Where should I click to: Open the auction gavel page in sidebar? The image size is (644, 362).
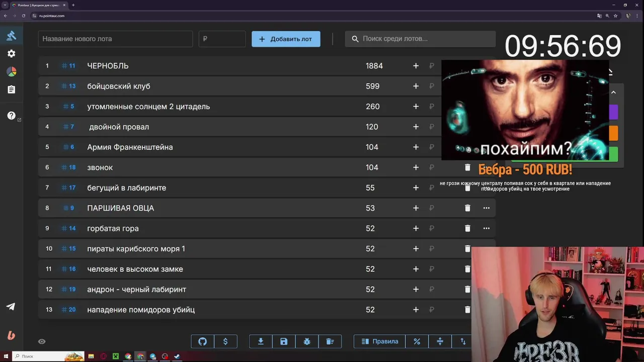pos(11,35)
